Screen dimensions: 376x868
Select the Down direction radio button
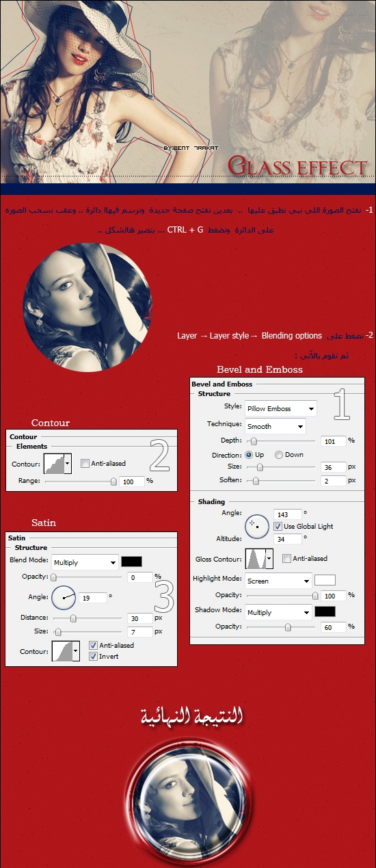pos(279,455)
